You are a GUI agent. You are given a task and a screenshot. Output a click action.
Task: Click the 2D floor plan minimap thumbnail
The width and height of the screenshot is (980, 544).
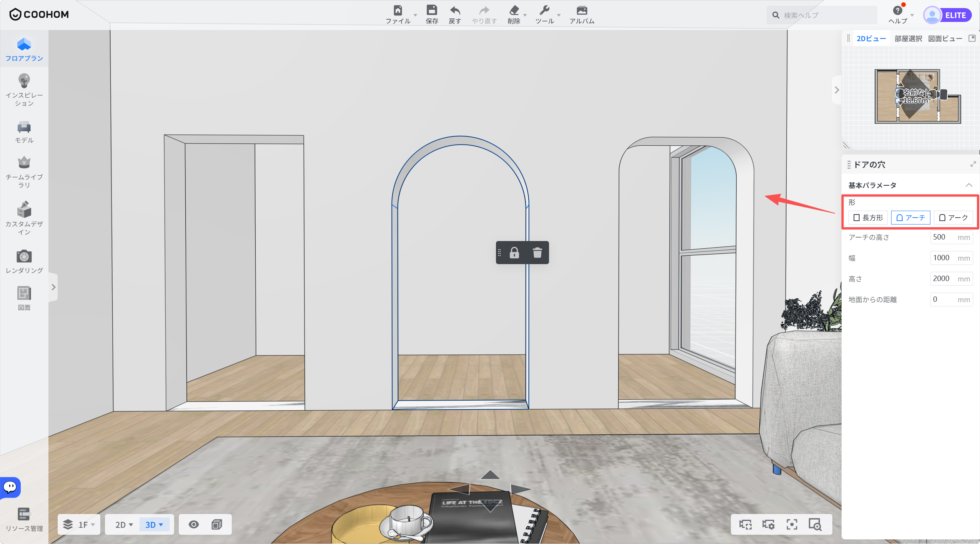pos(917,96)
